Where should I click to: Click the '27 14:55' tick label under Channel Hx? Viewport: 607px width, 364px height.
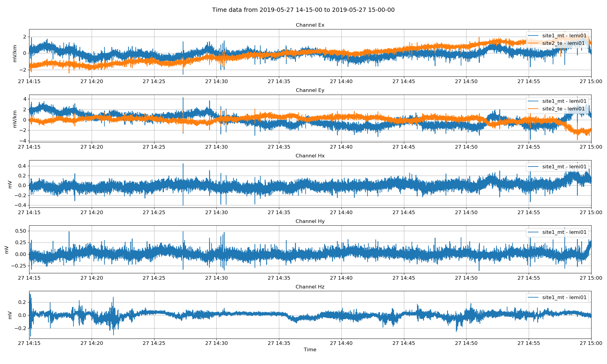(529, 212)
